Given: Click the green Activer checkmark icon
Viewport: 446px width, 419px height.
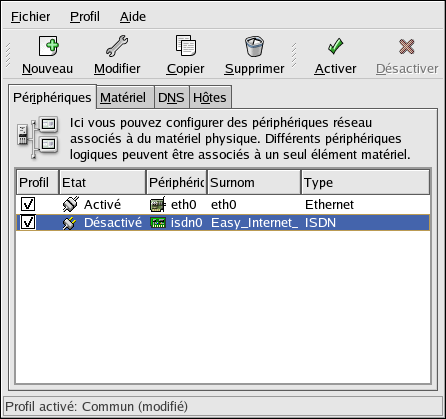Looking at the screenshot, I should tap(335, 46).
